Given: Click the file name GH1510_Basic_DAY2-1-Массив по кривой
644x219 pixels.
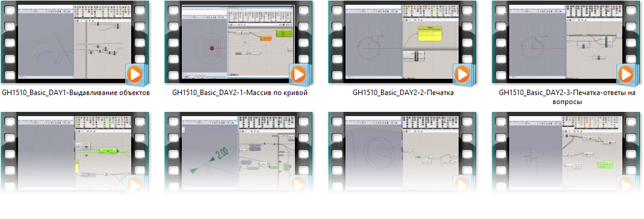Looking at the screenshot, I should tap(240, 93).
